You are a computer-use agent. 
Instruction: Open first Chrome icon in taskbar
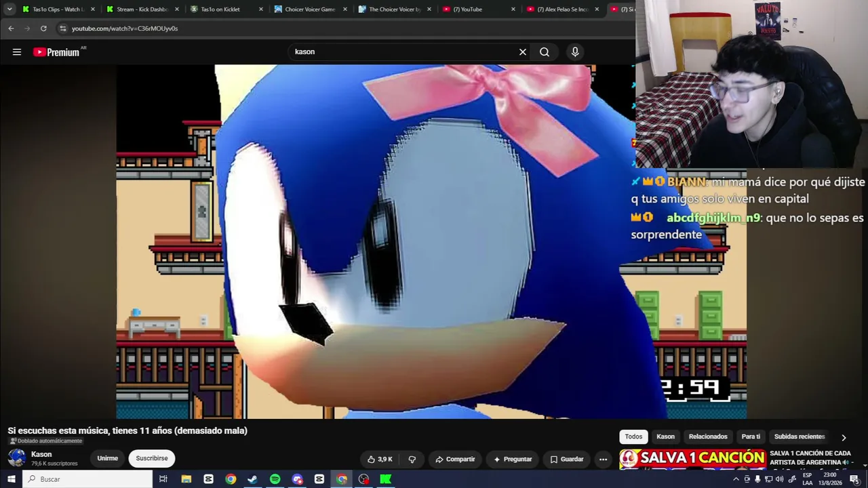tap(231, 479)
